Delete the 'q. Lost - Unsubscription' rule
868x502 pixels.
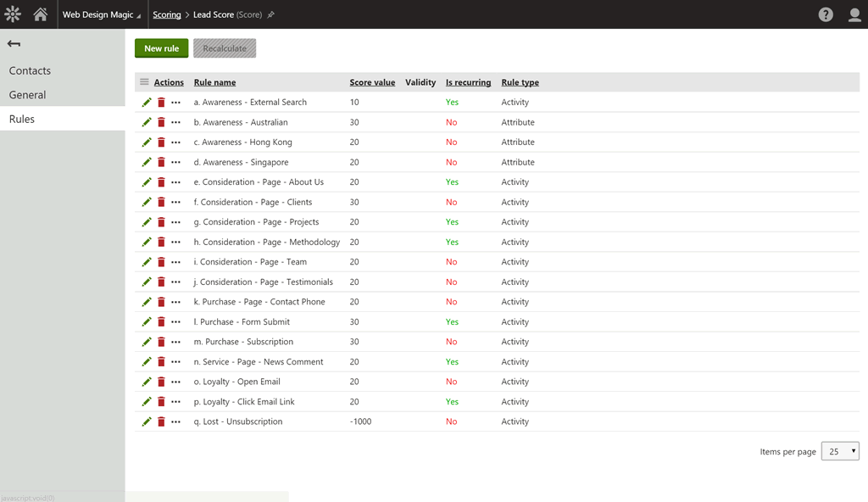pyautogui.click(x=161, y=421)
